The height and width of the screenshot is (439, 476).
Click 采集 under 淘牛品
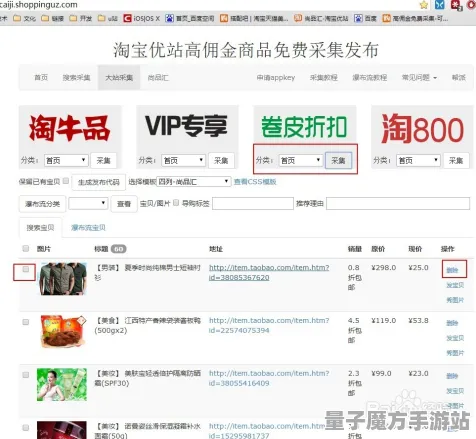point(103,161)
